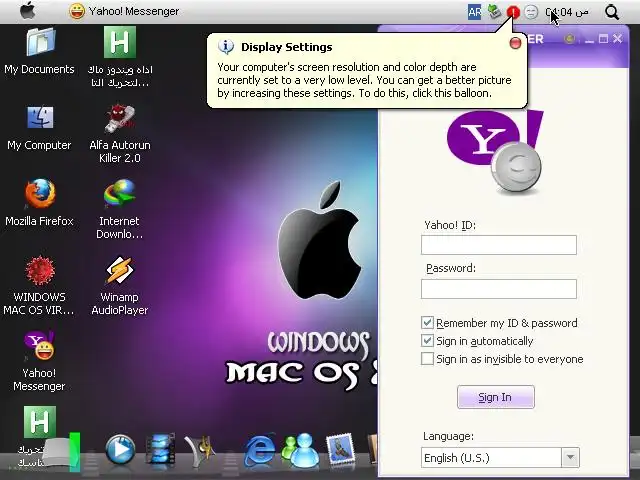Click the blue play media player dock icon
Viewport: 640px width, 480px height.
point(120,449)
